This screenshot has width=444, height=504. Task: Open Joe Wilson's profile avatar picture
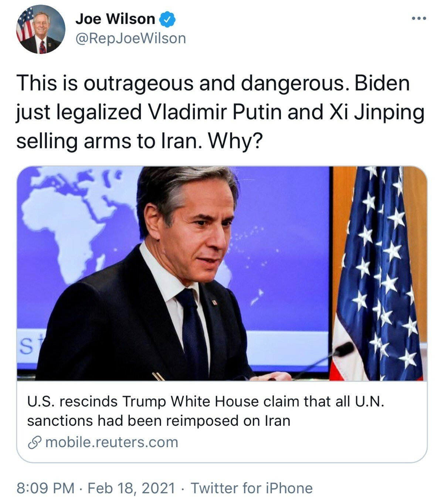coord(41,30)
